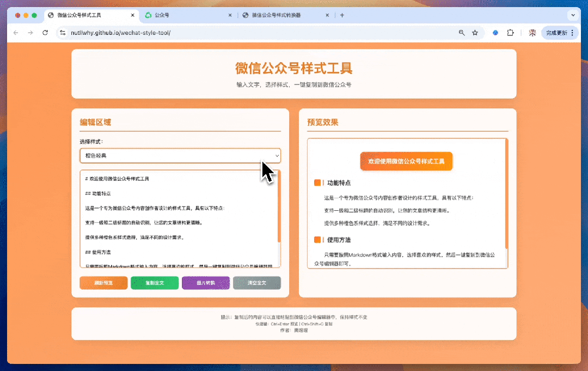Bookmark this page with the star icon
Image resolution: width=588 pixels, height=371 pixels.
click(x=475, y=33)
